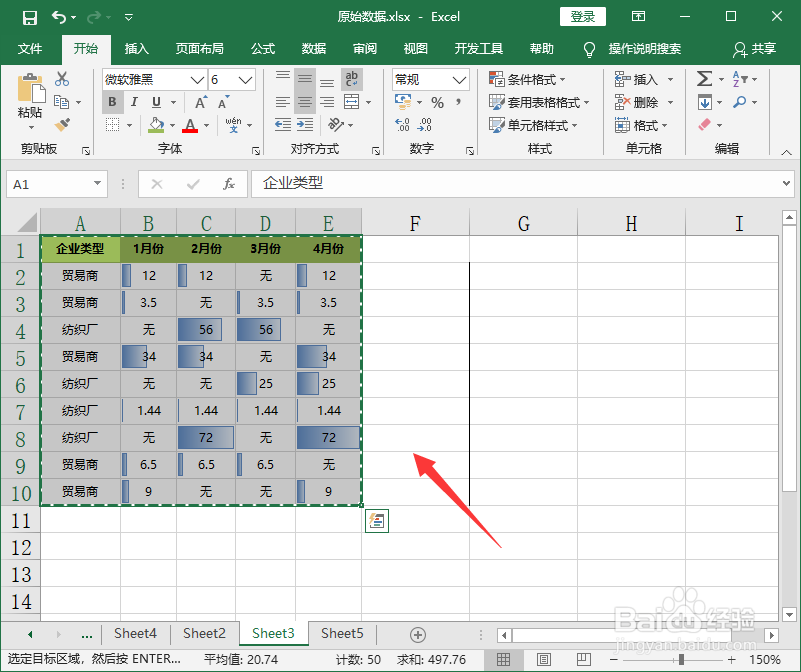801x672 pixels.
Task: Click the Find and Select magnifier icon
Action: tap(739, 102)
